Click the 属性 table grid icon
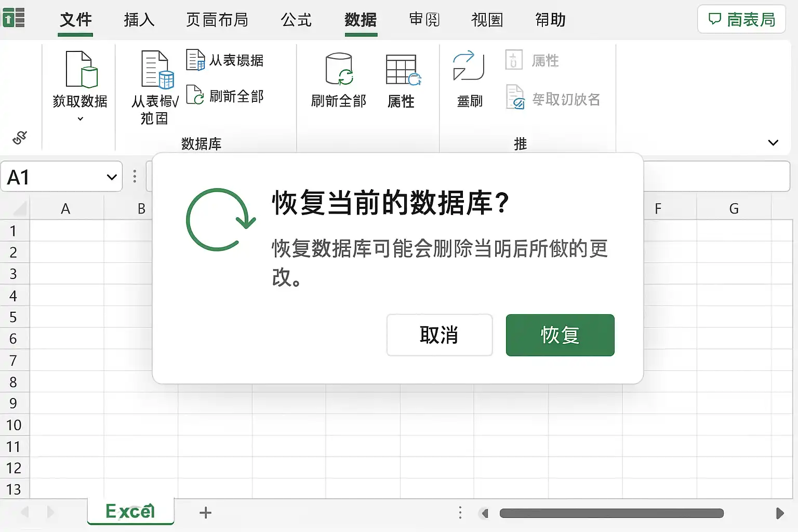798x532 pixels. click(403, 70)
